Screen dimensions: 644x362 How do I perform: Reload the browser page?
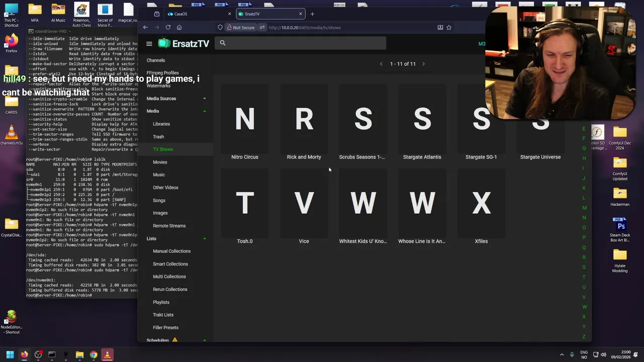tap(168, 28)
